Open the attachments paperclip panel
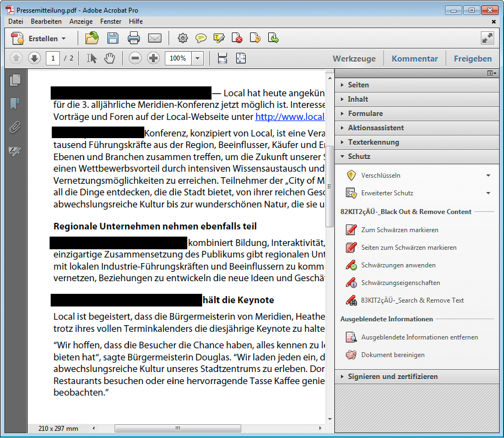The height and width of the screenshot is (438, 504). coord(15,127)
